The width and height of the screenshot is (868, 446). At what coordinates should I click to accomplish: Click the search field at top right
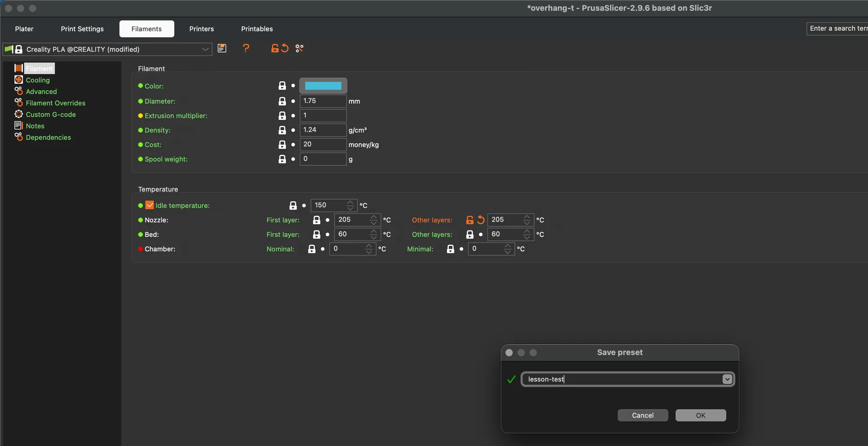click(837, 29)
